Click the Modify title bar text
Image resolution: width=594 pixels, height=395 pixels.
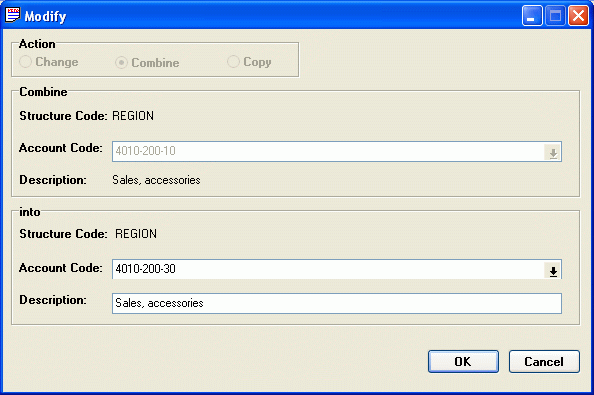point(45,16)
